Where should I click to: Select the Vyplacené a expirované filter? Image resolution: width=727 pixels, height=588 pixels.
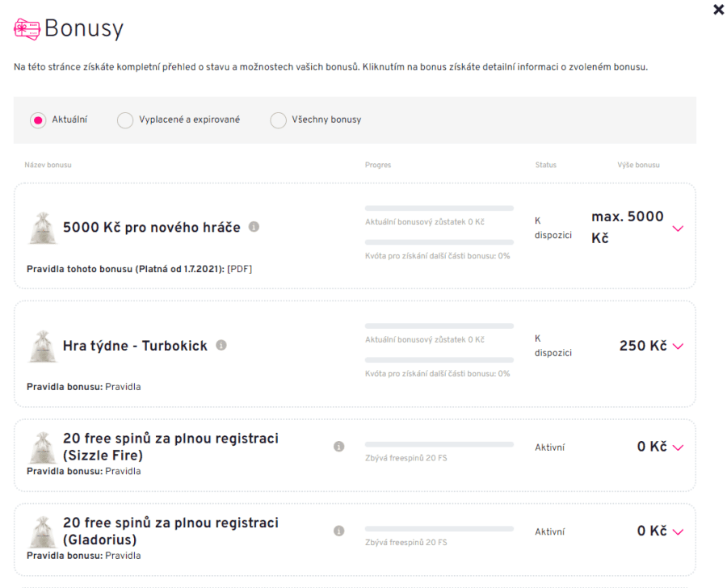pos(125,120)
